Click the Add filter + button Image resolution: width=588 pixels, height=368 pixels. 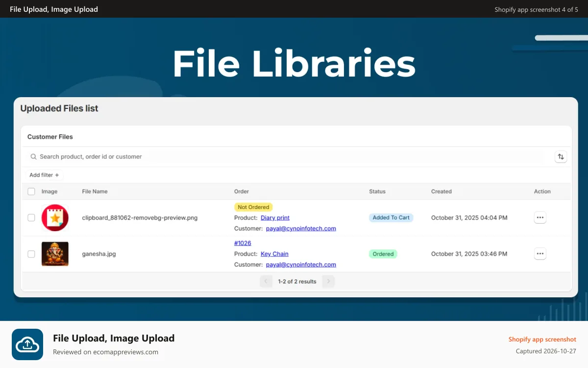coord(44,175)
